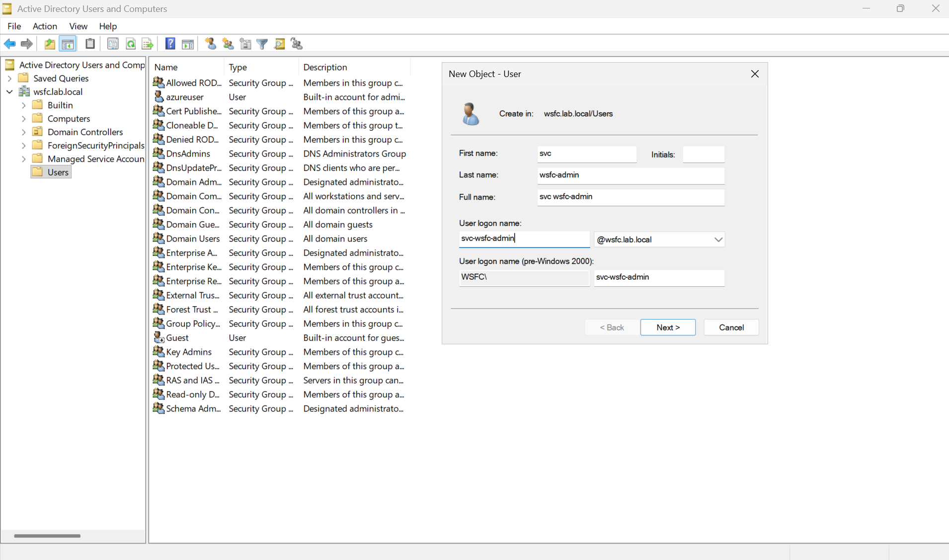Image resolution: width=949 pixels, height=560 pixels.
Task: Sort the list by the Description column
Action: (355, 67)
